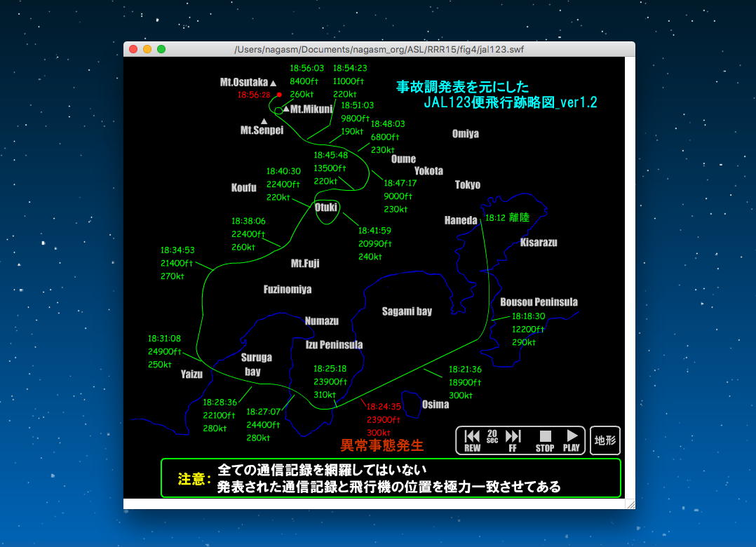The width and height of the screenshot is (756, 547).
Task: Click the Omiya map label
Action: 465,134
